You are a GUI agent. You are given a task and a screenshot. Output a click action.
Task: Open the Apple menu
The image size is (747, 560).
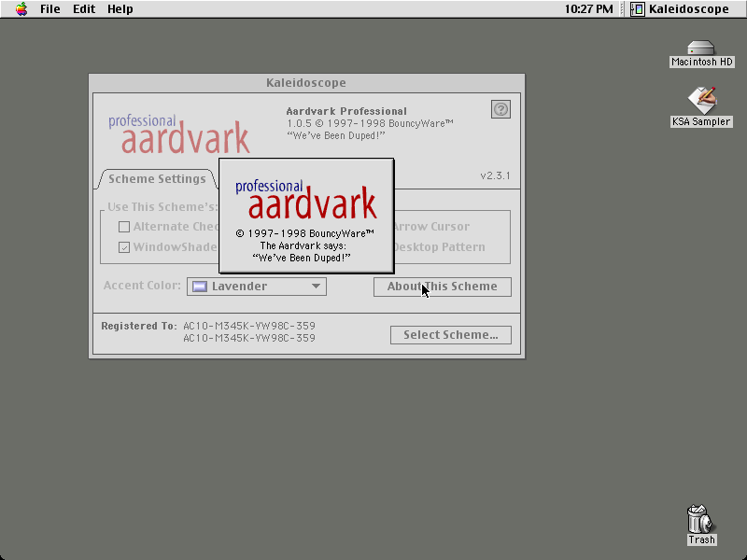point(21,9)
